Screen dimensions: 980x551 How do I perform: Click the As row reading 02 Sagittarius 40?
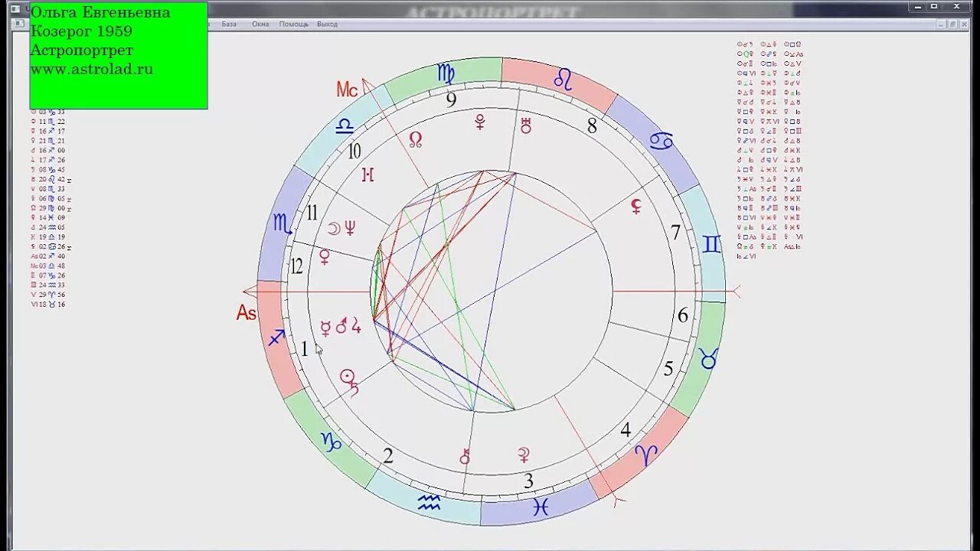[47, 256]
